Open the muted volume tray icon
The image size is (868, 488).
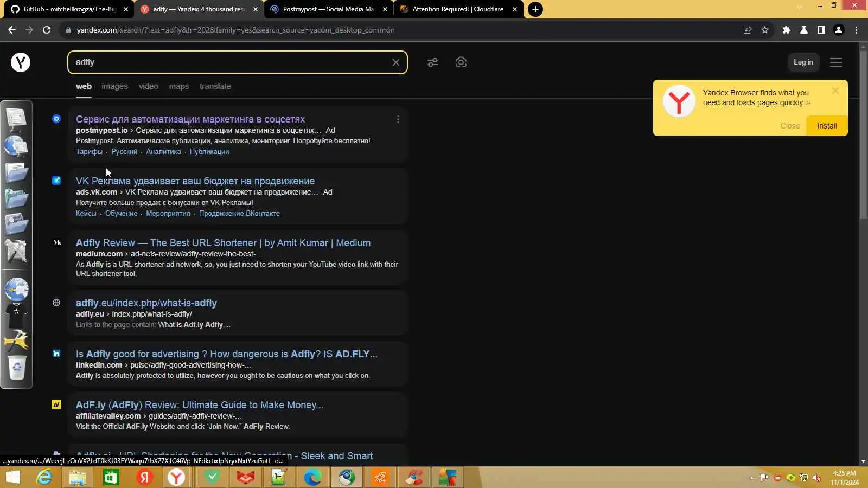tap(816, 478)
